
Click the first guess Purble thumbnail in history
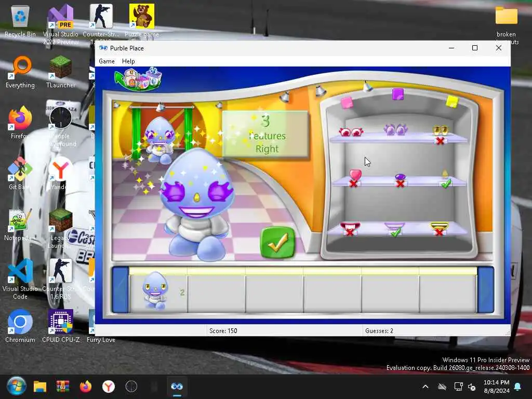pyautogui.click(x=155, y=291)
